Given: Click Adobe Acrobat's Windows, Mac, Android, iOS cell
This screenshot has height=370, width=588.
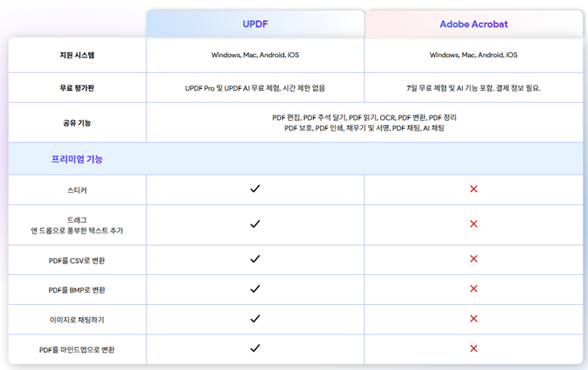Looking at the screenshot, I should [x=473, y=55].
